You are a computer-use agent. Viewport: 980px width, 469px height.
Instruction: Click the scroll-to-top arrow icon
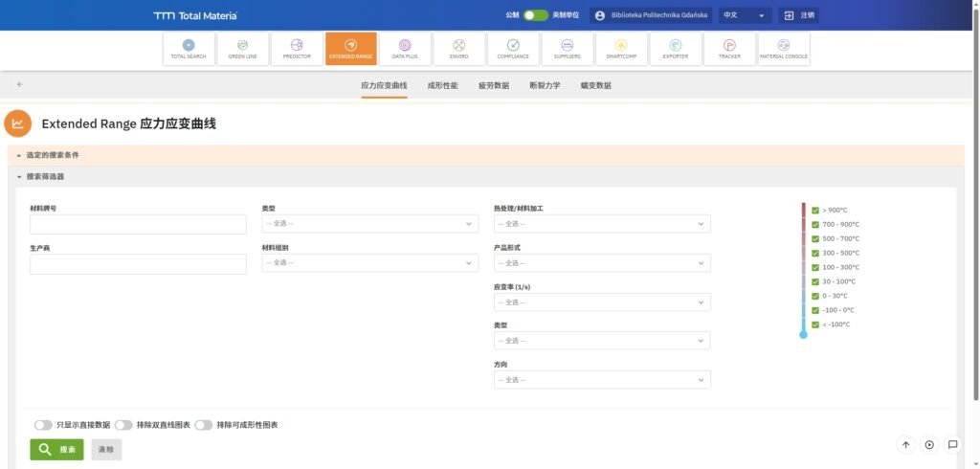coord(905,444)
